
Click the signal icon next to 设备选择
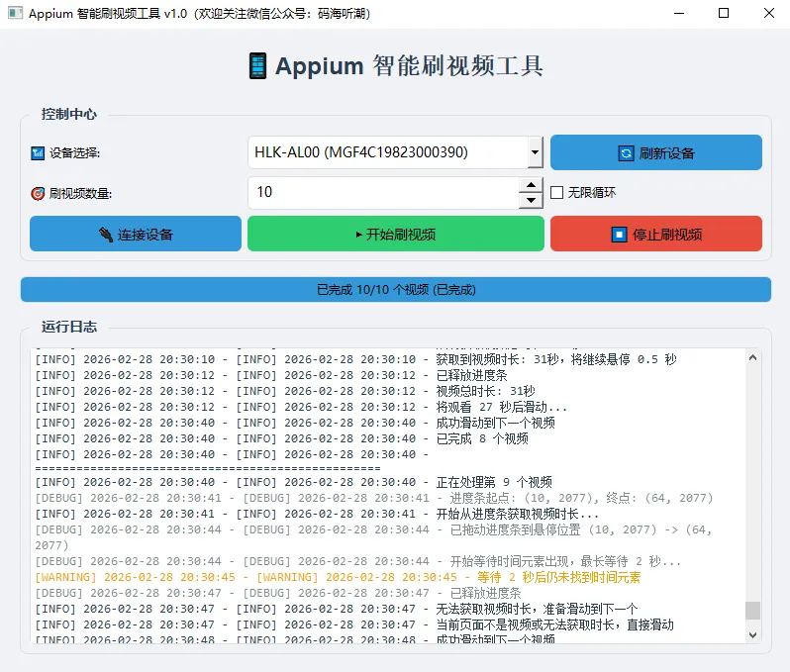[x=38, y=152]
